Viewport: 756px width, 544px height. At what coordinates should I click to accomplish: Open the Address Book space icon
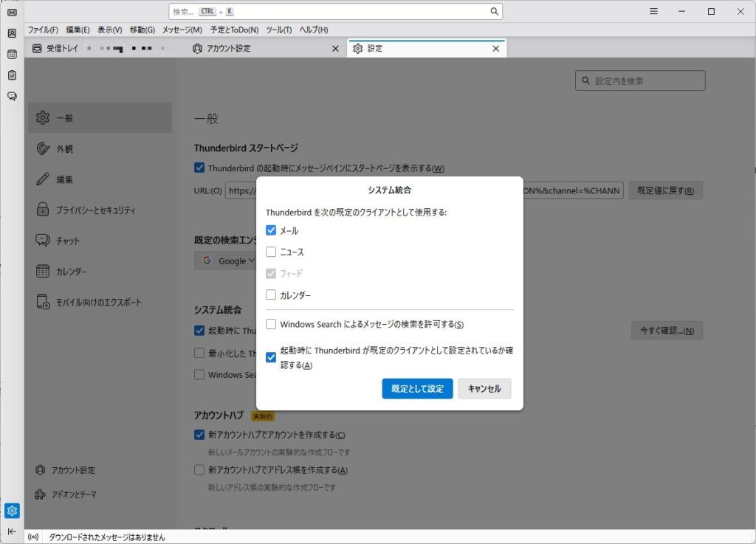tap(12, 33)
